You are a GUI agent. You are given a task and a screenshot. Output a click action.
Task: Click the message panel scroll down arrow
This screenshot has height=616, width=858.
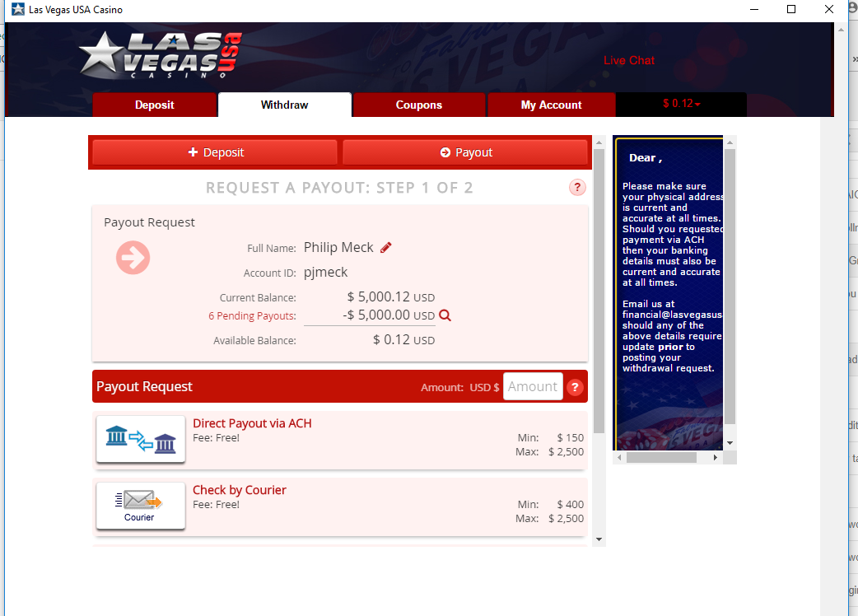tap(730, 443)
